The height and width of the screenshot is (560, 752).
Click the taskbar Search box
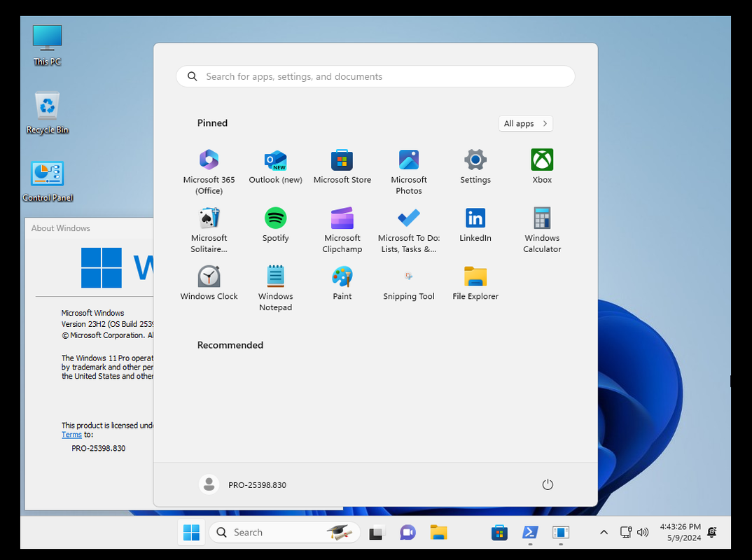pos(285,532)
